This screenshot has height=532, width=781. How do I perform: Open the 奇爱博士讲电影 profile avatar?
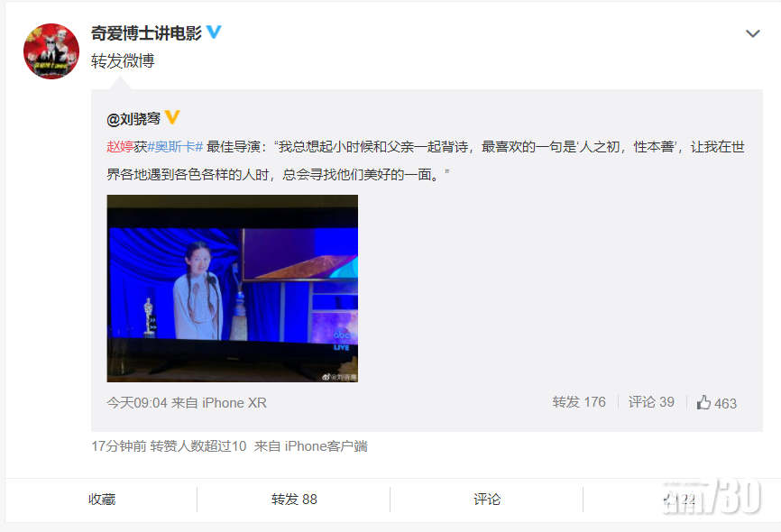pyautogui.click(x=51, y=50)
